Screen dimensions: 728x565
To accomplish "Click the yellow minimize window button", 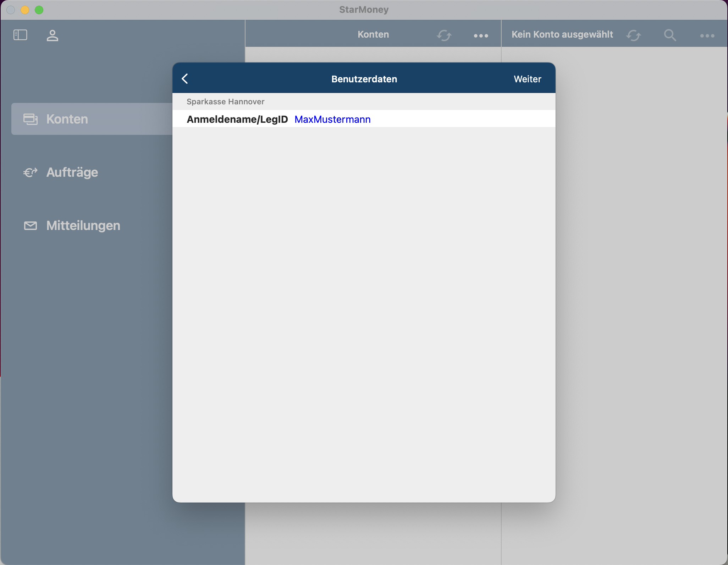I will coord(25,10).
